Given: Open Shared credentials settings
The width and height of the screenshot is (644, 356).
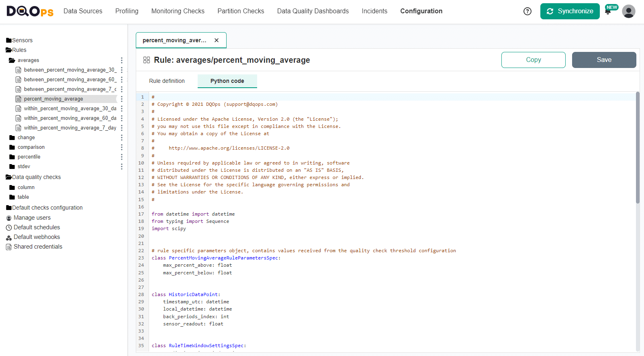Looking at the screenshot, I should (x=38, y=247).
